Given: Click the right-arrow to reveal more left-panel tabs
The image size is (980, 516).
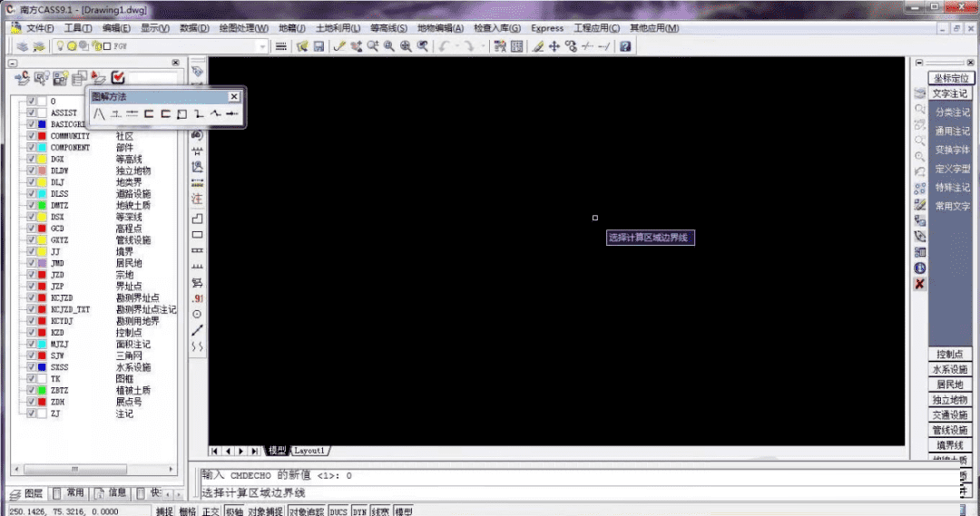Looking at the screenshot, I should pyautogui.click(x=178, y=494).
